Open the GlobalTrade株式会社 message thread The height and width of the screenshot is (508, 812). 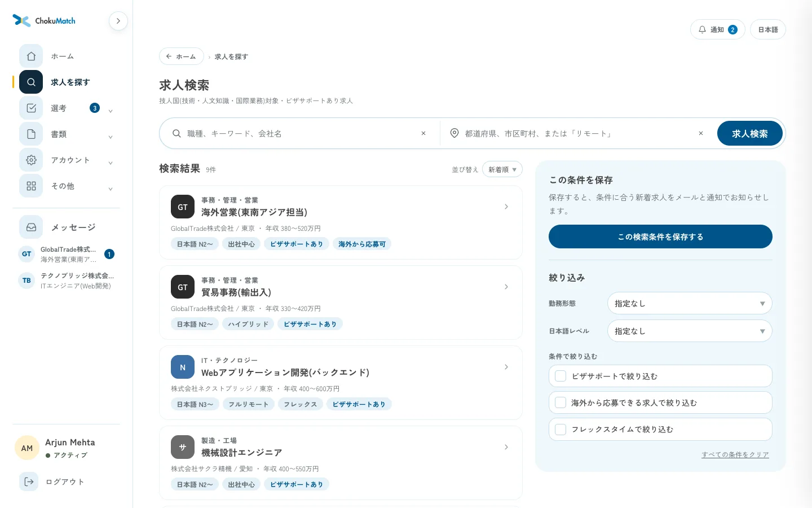click(67, 254)
